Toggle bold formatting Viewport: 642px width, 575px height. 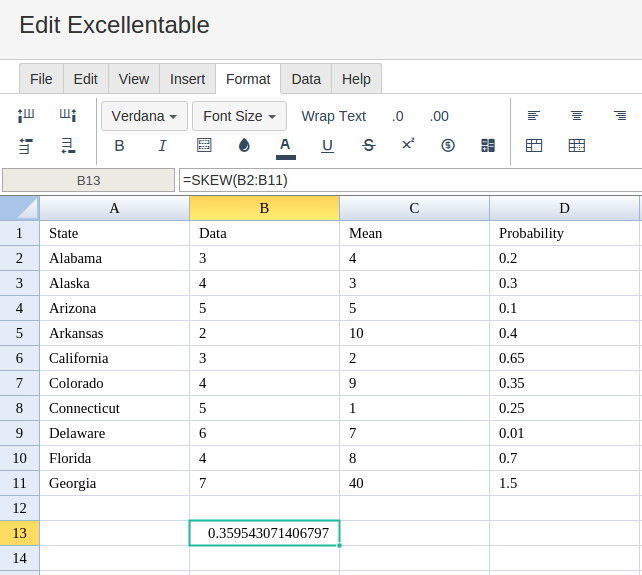click(119, 146)
